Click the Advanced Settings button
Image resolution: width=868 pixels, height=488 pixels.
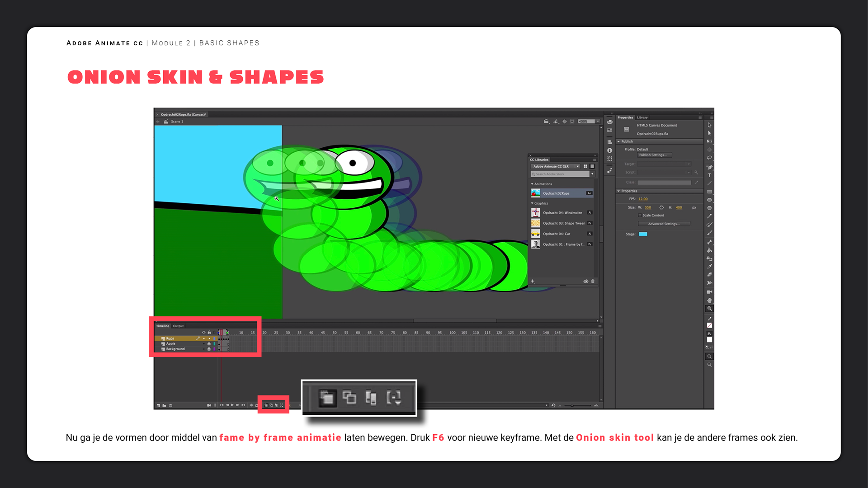(x=664, y=224)
